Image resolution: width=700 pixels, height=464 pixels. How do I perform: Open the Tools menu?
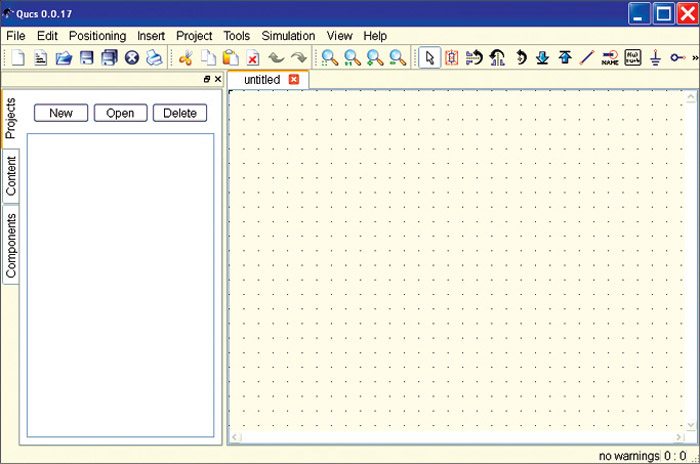[x=237, y=36]
